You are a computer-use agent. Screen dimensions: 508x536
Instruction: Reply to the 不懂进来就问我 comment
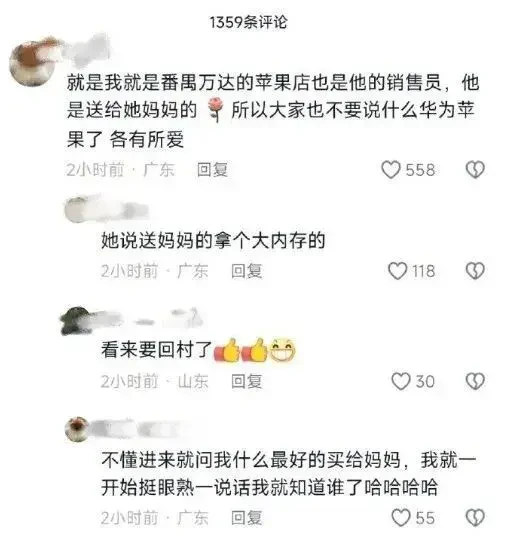tap(246, 518)
